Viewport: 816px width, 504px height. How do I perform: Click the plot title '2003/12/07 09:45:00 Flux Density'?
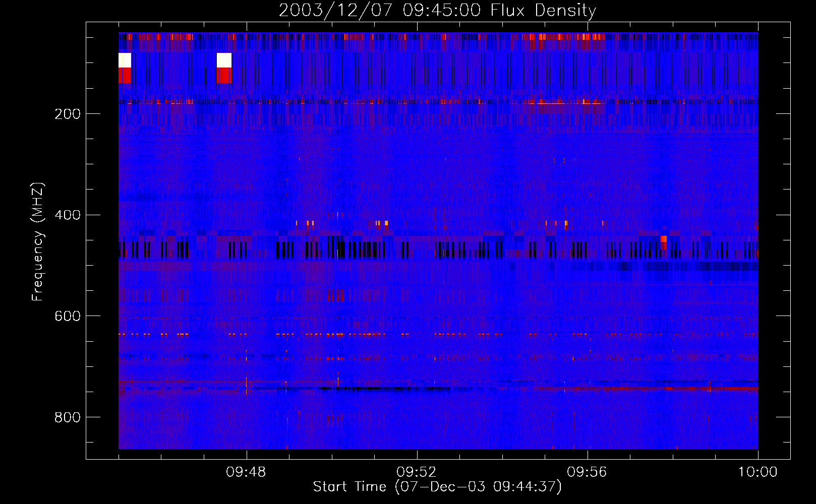437,10
